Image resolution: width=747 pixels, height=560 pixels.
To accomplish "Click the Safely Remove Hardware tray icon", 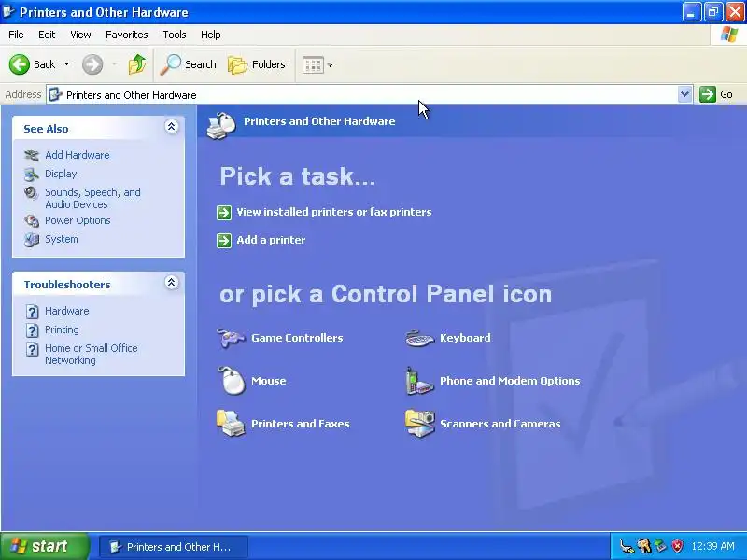I will (661, 546).
